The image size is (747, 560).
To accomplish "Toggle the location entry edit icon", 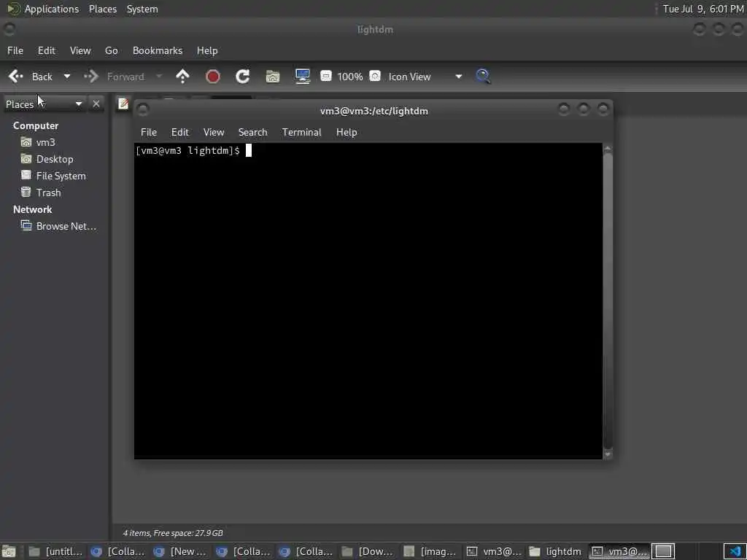I will [123, 104].
